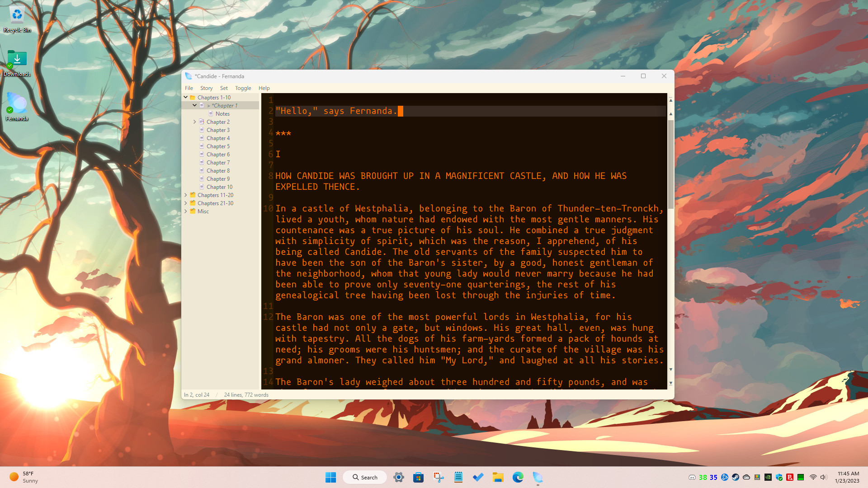The image size is (868, 488).
Task: Expand the Misc folder
Action: (x=185, y=211)
